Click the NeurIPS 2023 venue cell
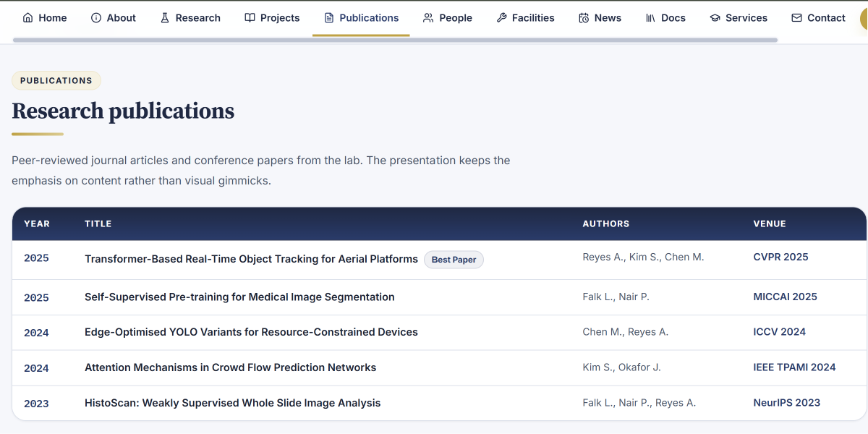The width and height of the screenshot is (868, 434). point(786,403)
